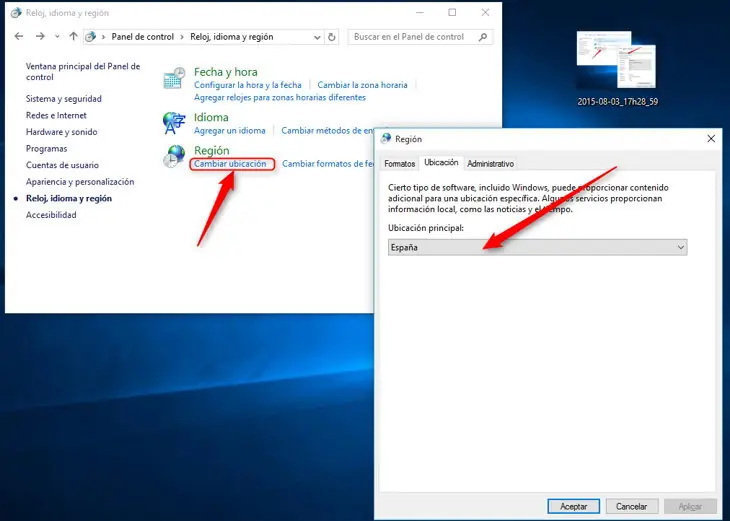730x521 pixels.
Task: Click the Back arrow in Control Panel
Action: point(19,36)
